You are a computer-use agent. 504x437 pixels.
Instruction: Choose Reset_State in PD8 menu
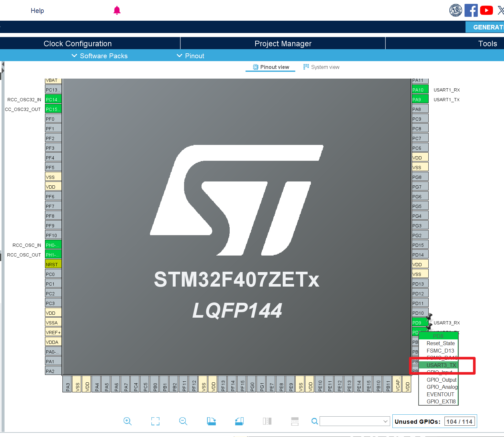pos(439,343)
